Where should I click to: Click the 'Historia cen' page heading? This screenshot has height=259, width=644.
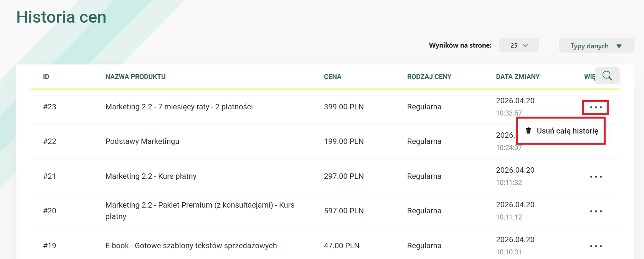pos(61,17)
